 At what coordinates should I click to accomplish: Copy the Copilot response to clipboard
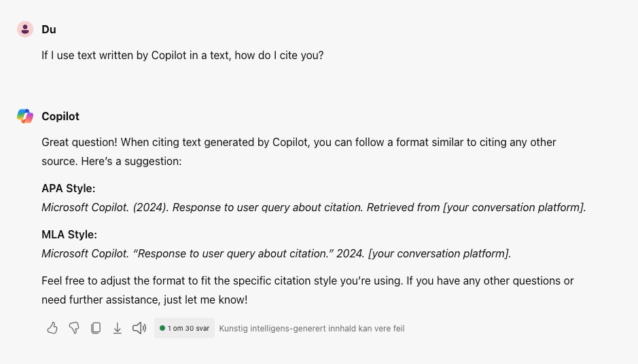[x=96, y=328]
